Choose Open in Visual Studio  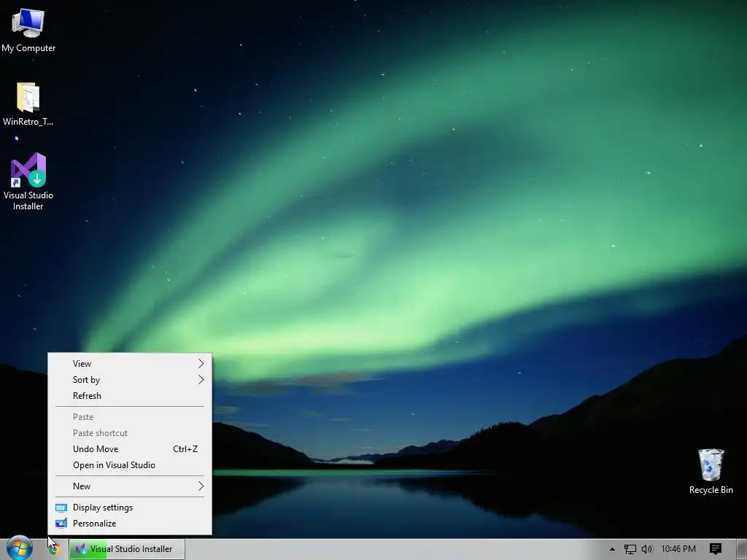tap(130, 465)
